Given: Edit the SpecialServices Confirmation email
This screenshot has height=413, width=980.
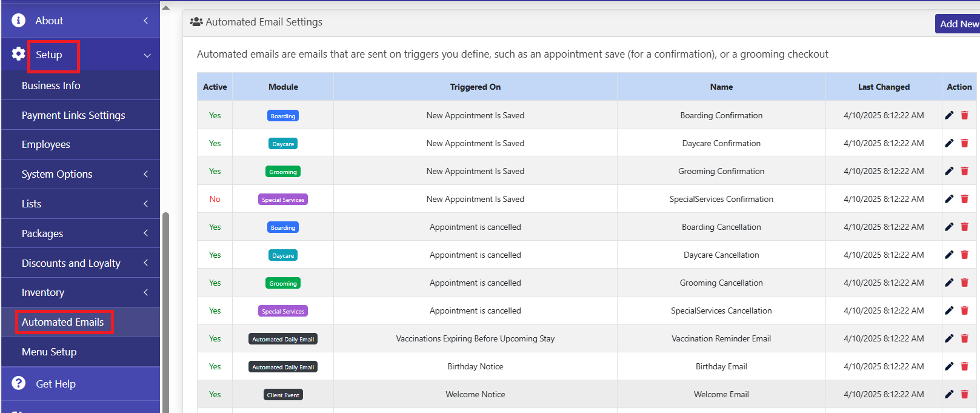Looking at the screenshot, I should pos(949,199).
